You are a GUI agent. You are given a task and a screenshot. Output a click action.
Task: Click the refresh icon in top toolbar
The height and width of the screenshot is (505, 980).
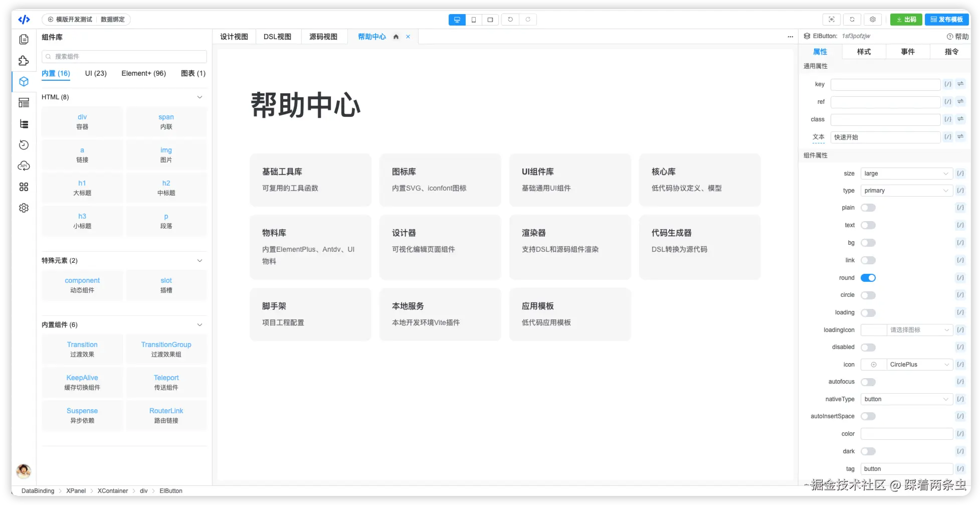coord(852,20)
